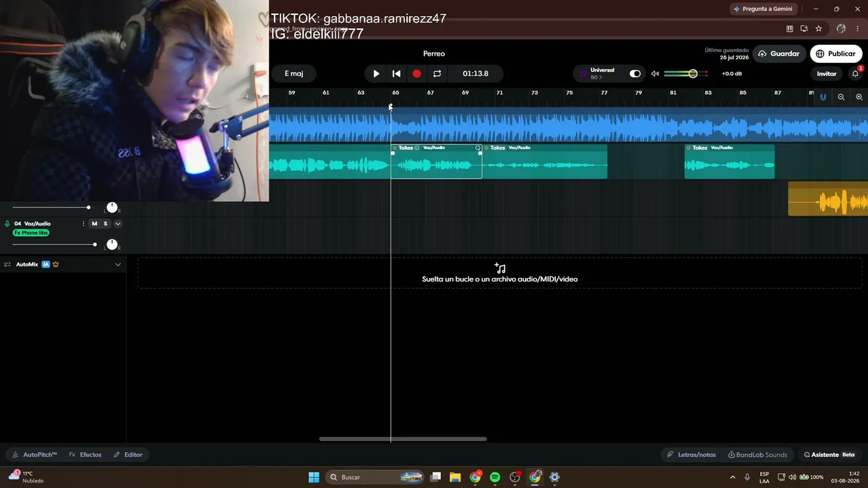Mute track 04 Voz/Audio

[x=94, y=224]
